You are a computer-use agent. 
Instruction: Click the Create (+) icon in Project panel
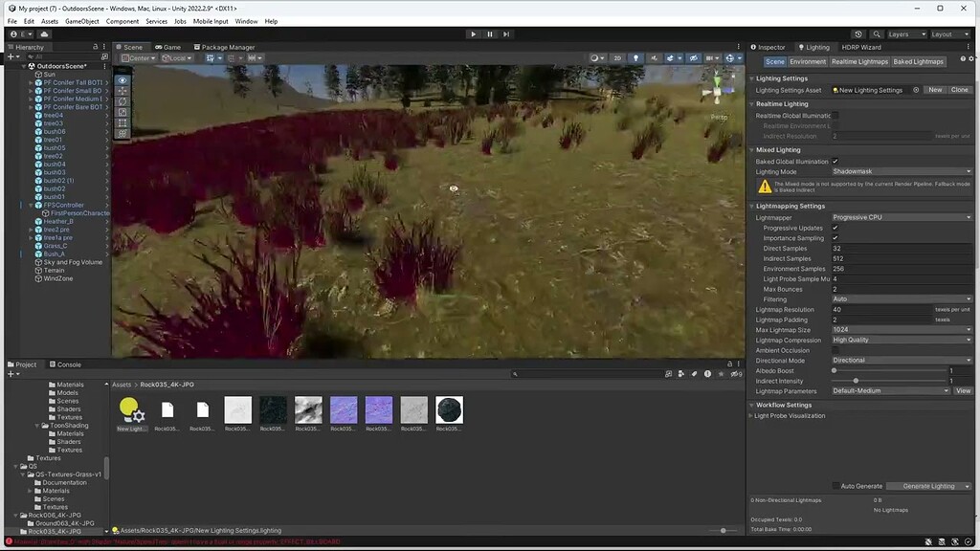pos(9,373)
